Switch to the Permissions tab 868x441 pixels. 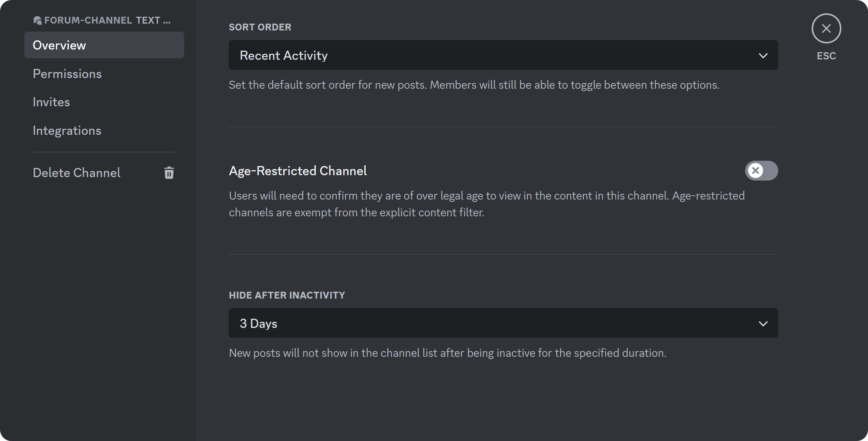point(67,73)
